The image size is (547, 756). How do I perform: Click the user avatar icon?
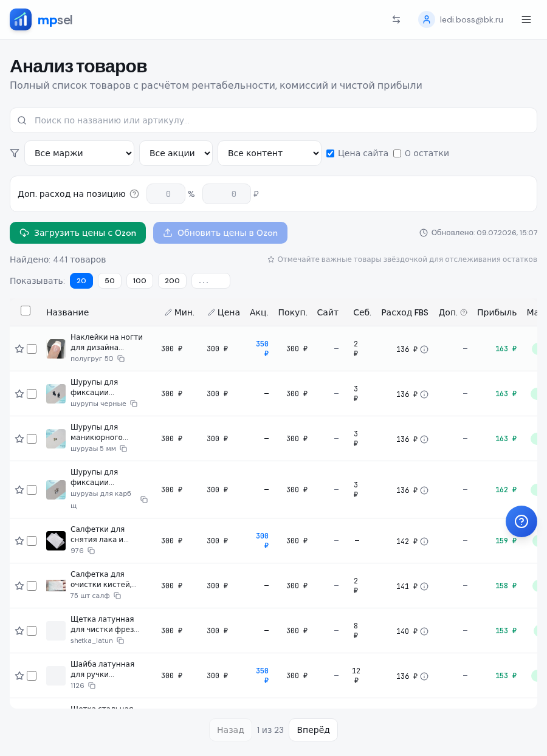point(427,19)
